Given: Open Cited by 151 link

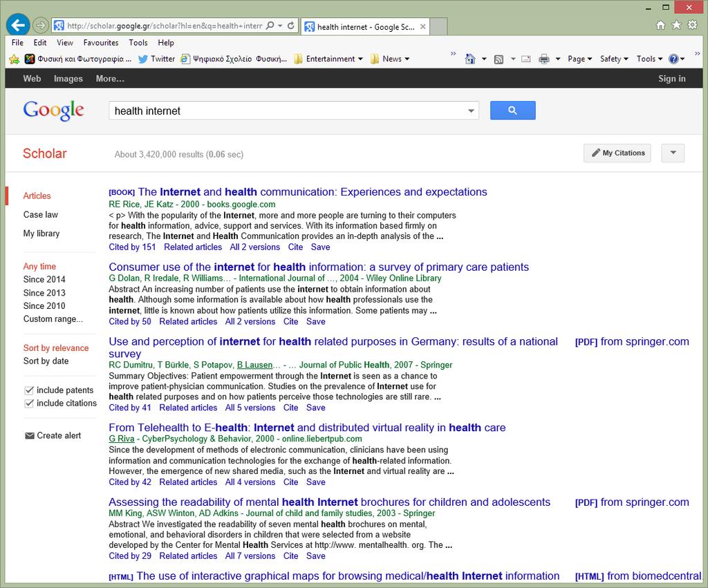Looking at the screenshot, I should click(x=132, y=247).
